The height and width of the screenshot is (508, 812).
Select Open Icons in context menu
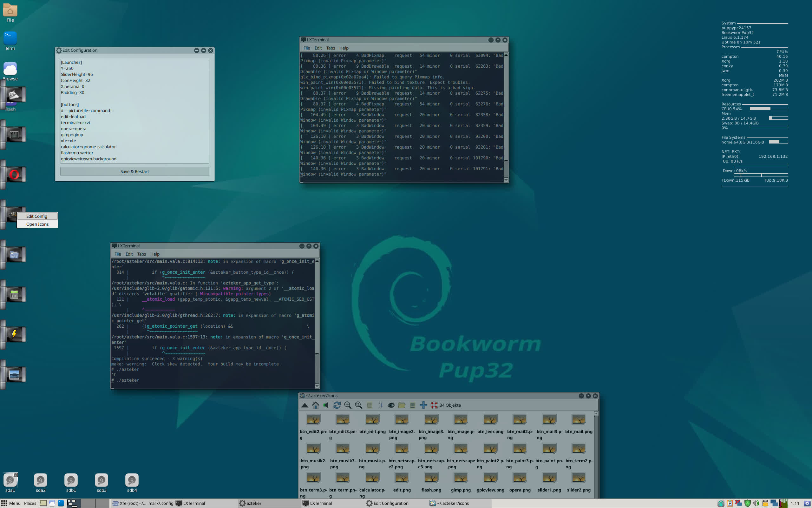37,224
